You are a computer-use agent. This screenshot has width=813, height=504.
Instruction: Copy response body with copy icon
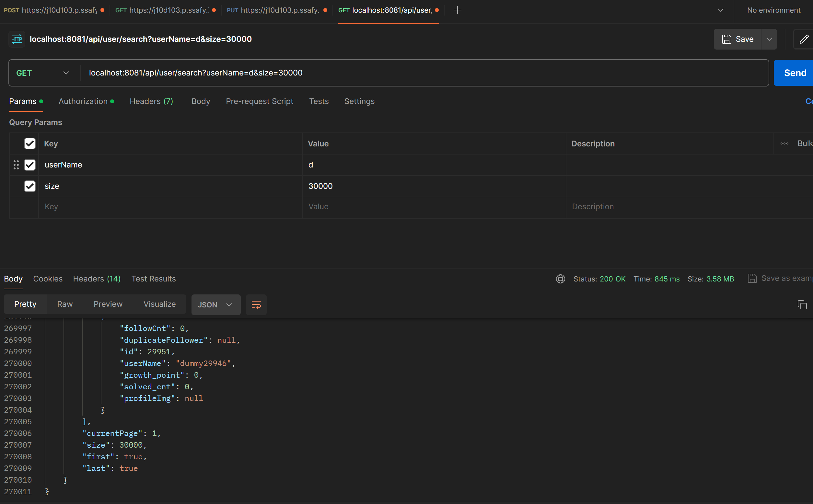point(802,305)
